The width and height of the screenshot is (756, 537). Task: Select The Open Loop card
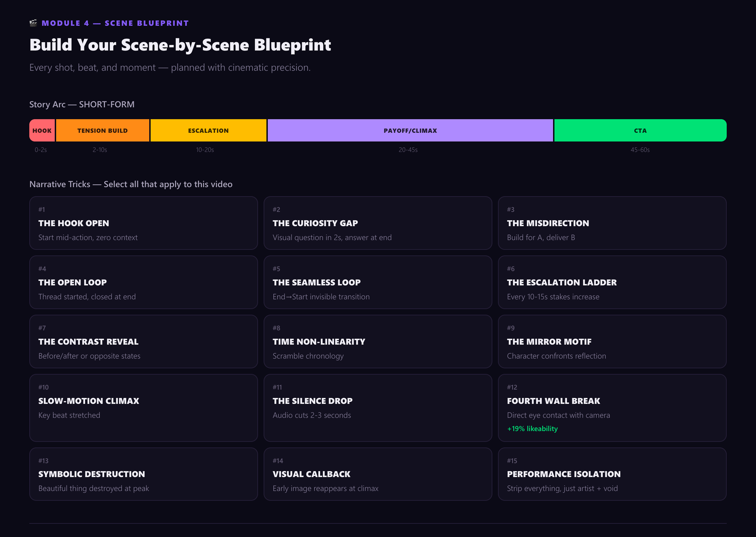tap(143, 282)
